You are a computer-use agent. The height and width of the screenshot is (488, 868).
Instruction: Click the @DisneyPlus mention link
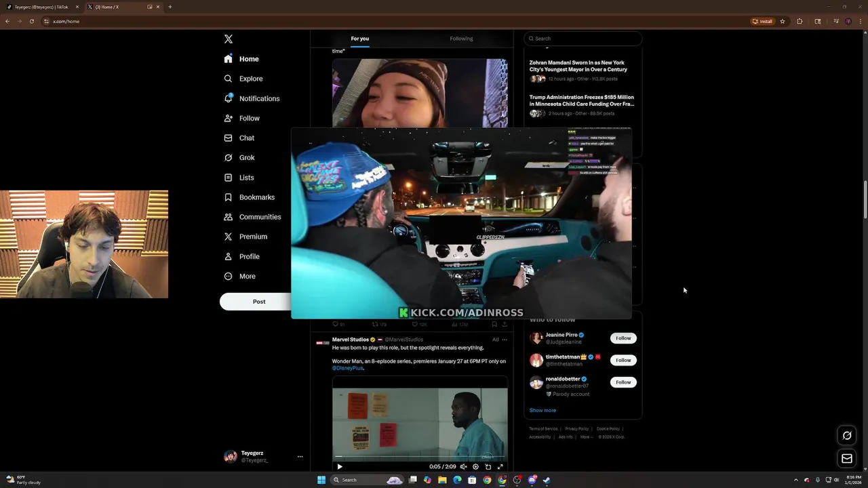pos(348,368)
